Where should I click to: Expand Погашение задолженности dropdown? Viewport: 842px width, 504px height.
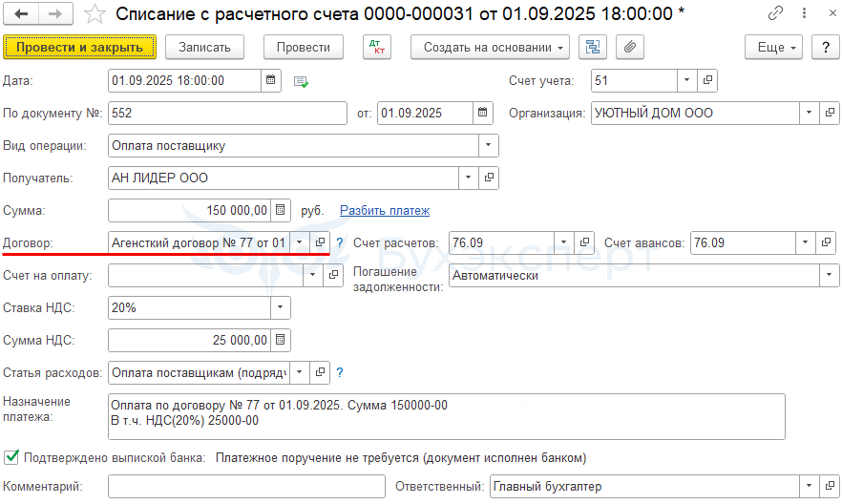pyautogui.click(x=829, y=275)
